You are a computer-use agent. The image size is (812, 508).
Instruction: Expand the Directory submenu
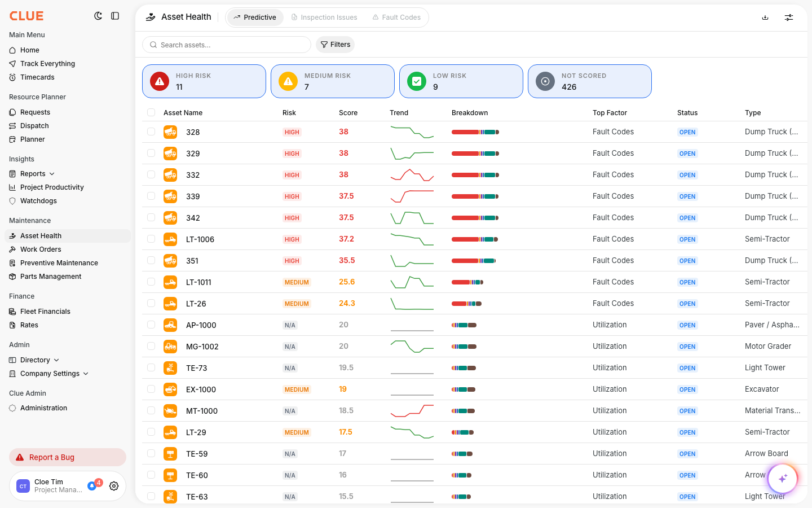56,360
